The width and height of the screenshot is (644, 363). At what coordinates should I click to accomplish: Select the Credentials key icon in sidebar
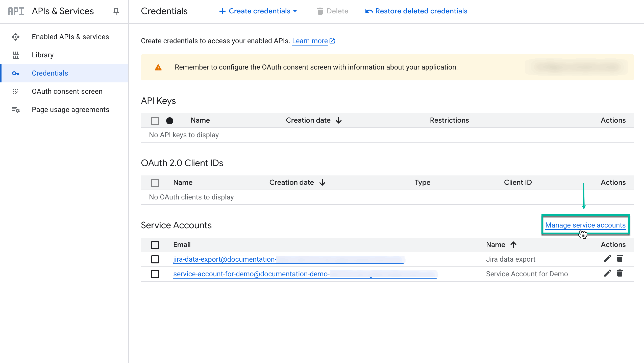point(16,73)
